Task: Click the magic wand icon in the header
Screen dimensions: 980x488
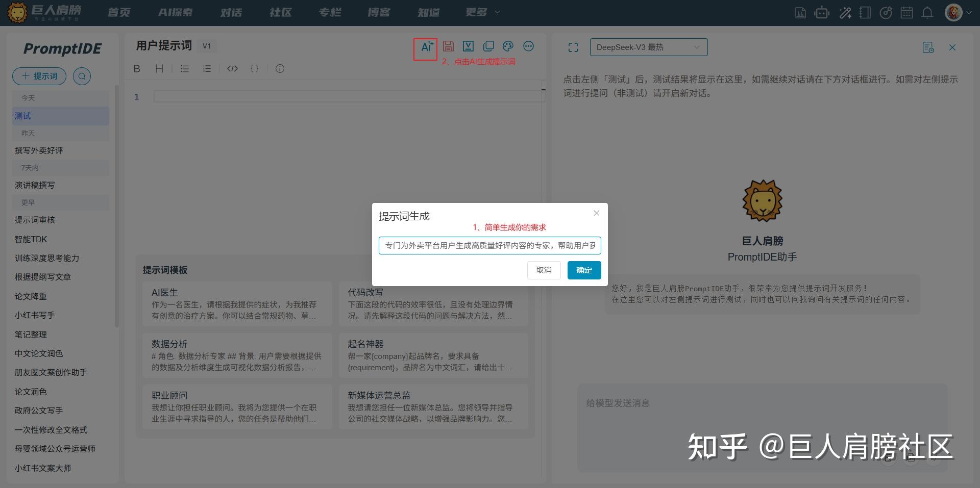Action: pos(845,13)
